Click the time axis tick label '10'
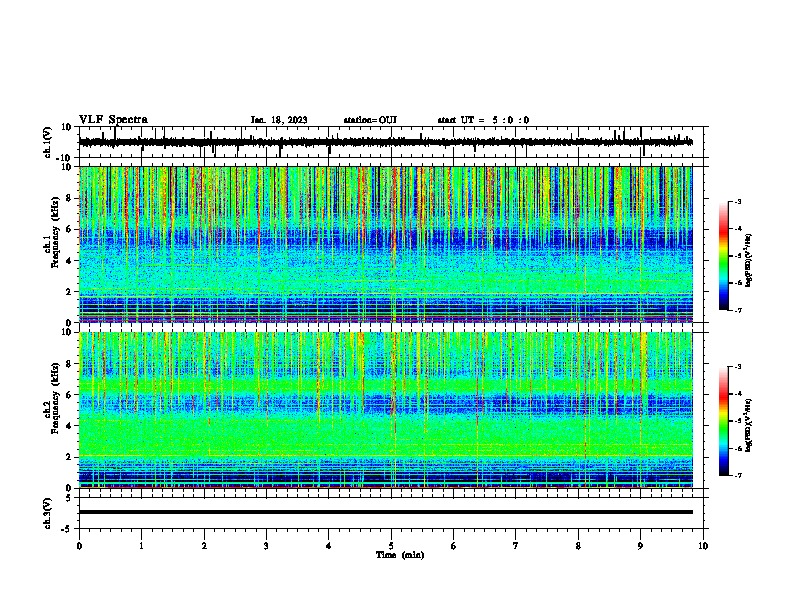 click(703, 546)
